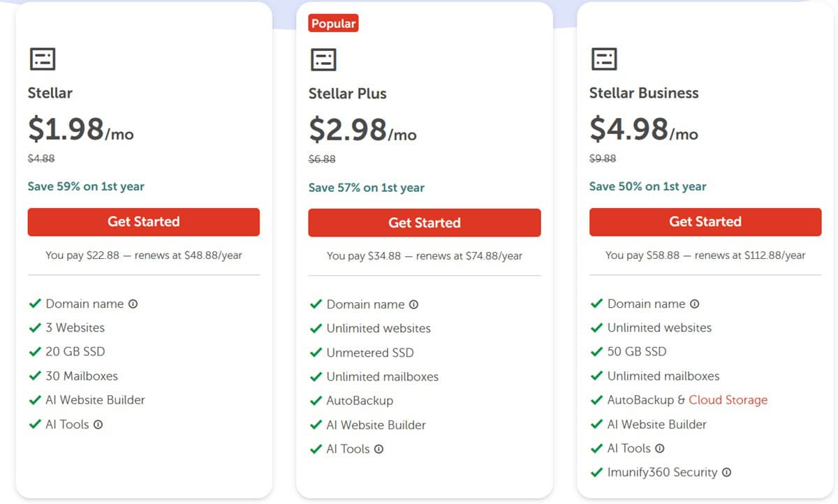Viewport: 838px width, 504px height.
Task: Open the AI Tools info icon on Stellar Business
Action: [x=658, y=448]
